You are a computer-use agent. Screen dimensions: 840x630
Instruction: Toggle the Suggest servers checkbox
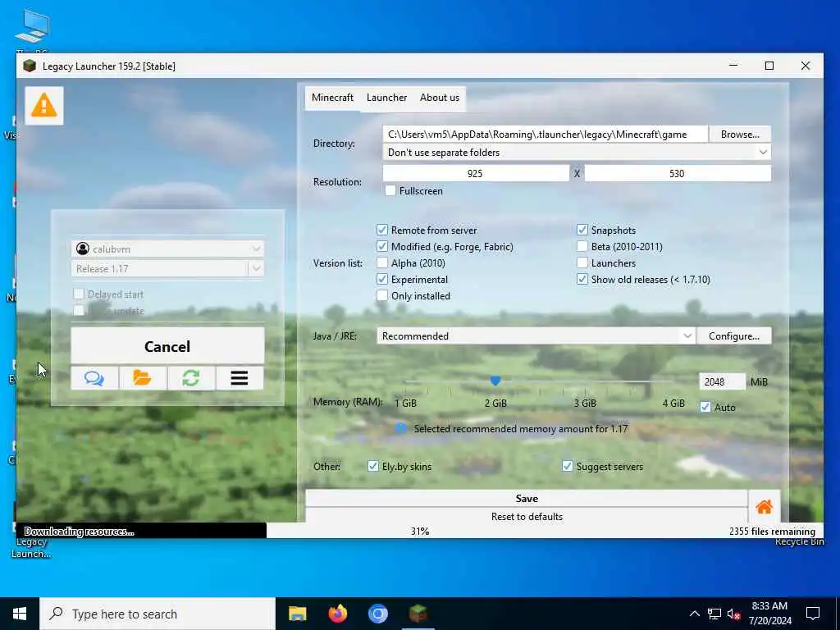[x=568, y=466]
